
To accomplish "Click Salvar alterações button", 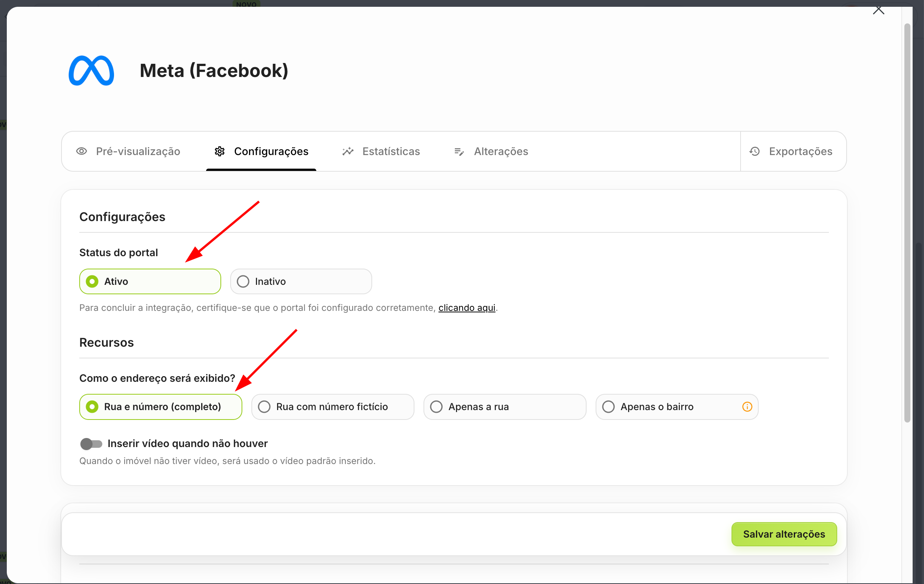I will coord(784,534).
